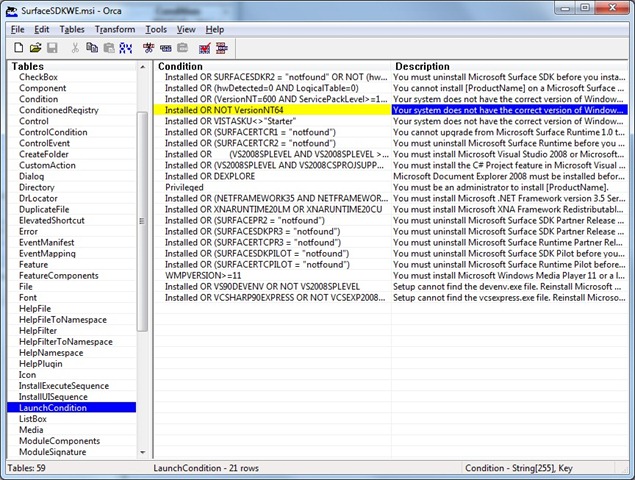Click 'You must install Microsoft Windows Media Player' cell
This screenshot has width=635, height=480.
(509, 275)
